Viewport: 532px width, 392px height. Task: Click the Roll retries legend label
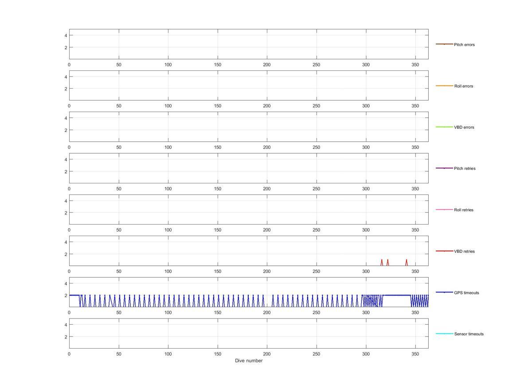tap(464, 210)
